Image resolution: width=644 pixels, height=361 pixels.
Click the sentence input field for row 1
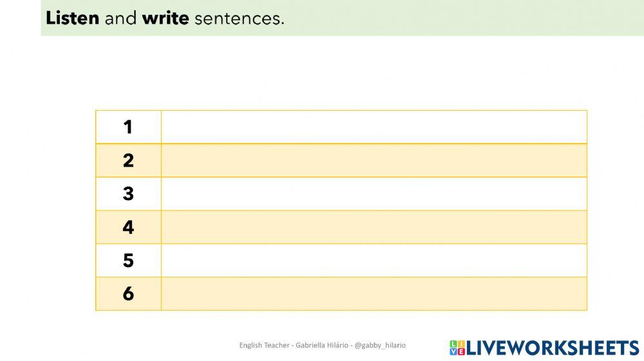(374, 127)
